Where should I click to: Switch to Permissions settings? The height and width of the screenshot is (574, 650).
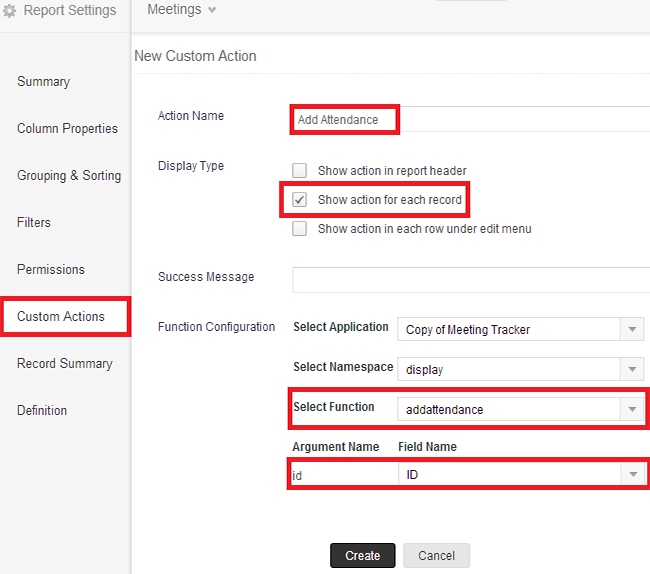tap(51, 270)
